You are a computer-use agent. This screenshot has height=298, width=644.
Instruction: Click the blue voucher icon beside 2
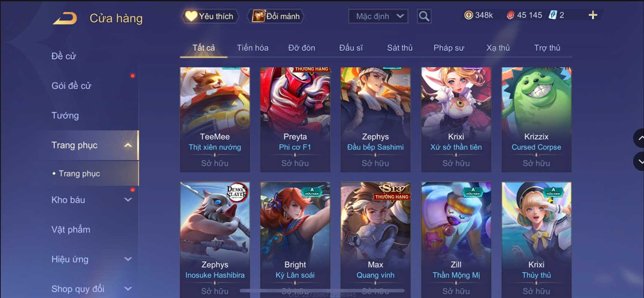point(552,15)
